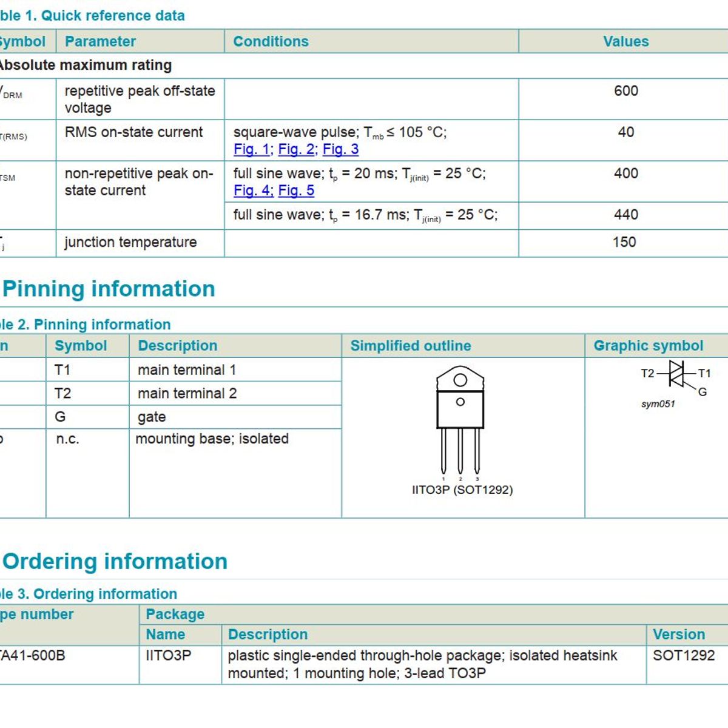The height and width of the screenshot is (728, 728).
Task: Click the sym051 label under the symbol
Action: click(x=658, y=404)
